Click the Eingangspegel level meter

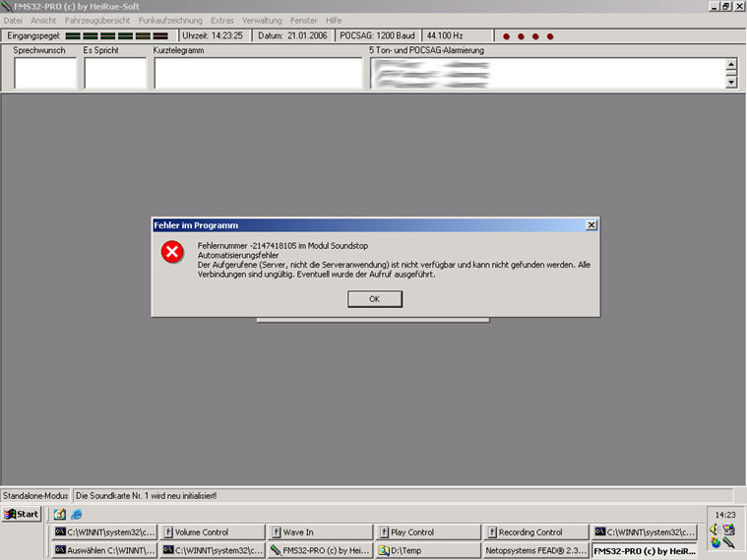pyautogui.click(x=117, y=35)
